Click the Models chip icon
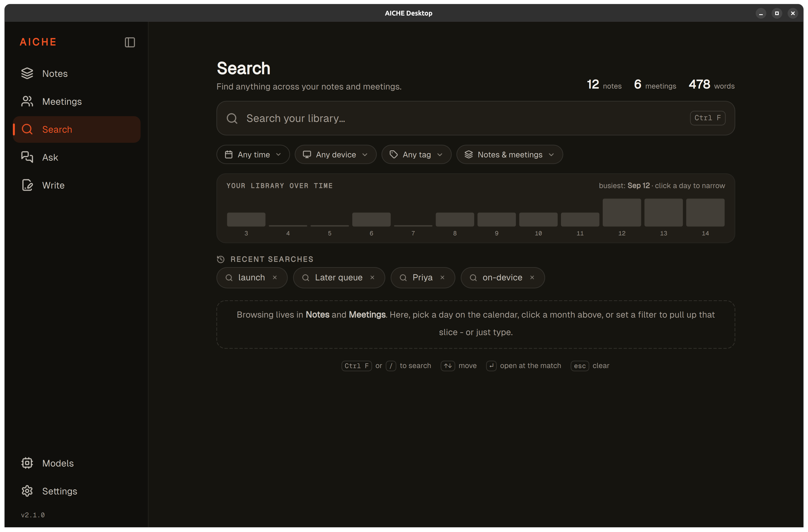This screenshot has height=532, width=808. click(27, 463)
